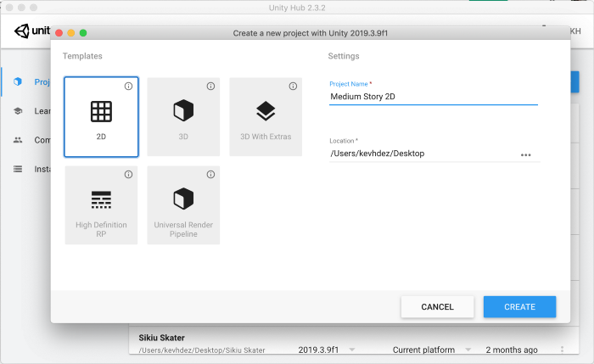Select the 3D template card
The height and width of the screenshot is (364, 594).
(183, 116)
